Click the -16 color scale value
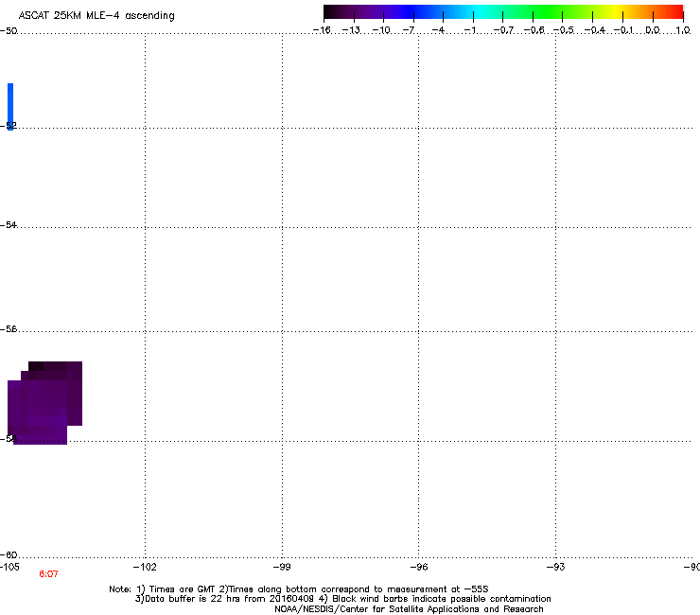This screenshot has height=615, width=700. pyautogui.click(x=322, y=30)
